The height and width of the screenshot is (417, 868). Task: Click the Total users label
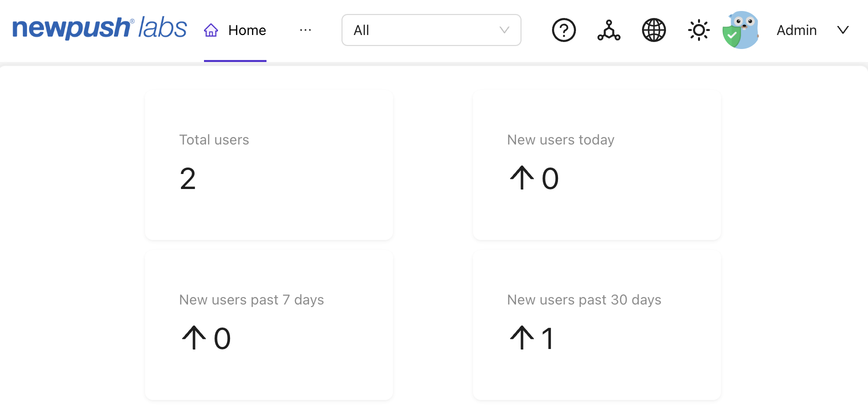pyautogui.click(x=214, y=139)
